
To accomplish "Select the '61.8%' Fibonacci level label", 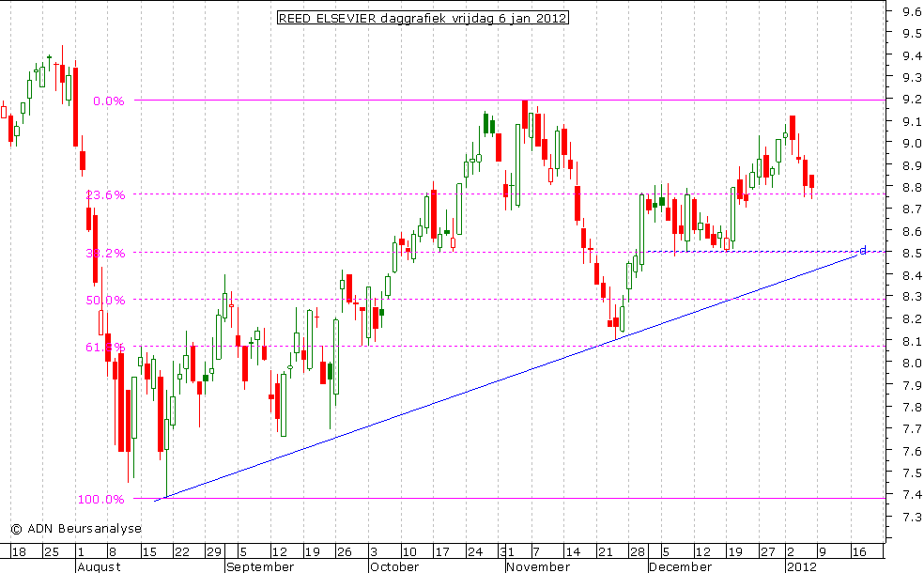I will (105, 348).
